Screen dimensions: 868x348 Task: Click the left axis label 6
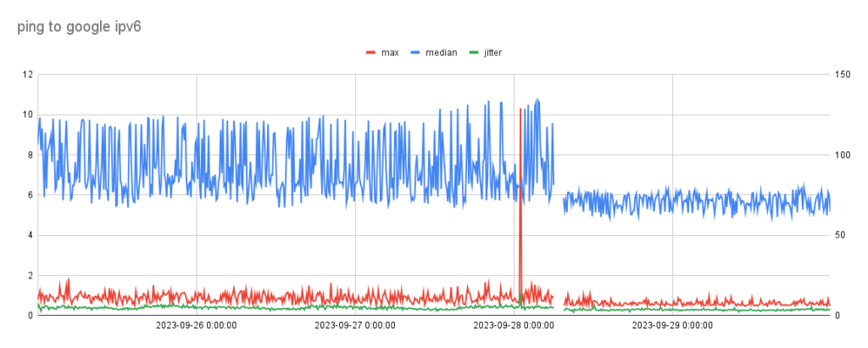[30, 195]
